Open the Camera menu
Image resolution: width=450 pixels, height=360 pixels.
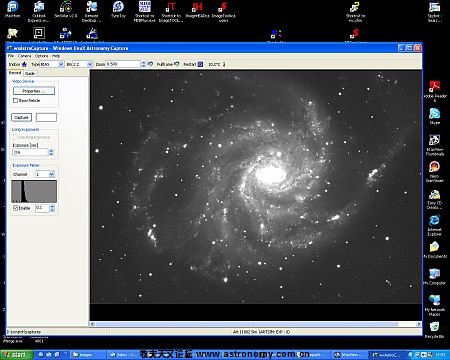click(x=24, y=56)
